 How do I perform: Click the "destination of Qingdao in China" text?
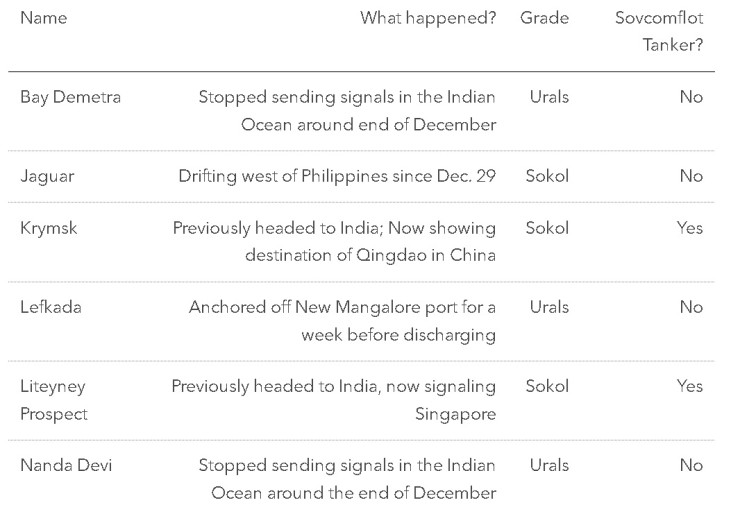370,255
